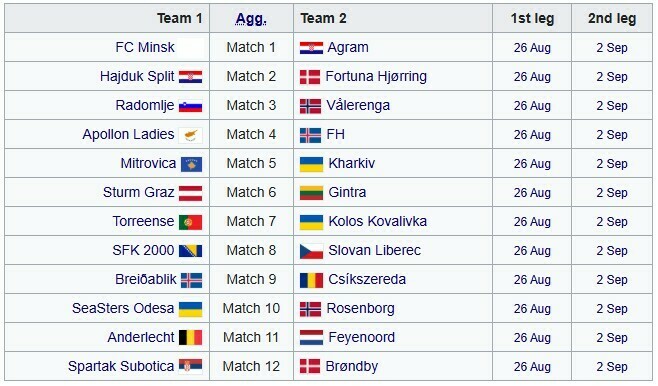This screenshot has width=658, height=386.
Task: Click the Breiðablik team link
Action: [146, 279]
